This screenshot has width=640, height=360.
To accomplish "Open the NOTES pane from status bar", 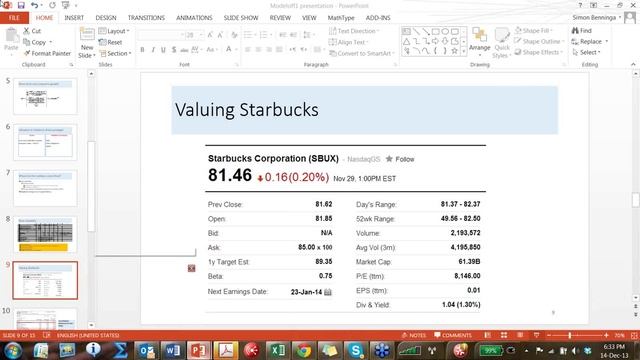I will tap(413, 335).
